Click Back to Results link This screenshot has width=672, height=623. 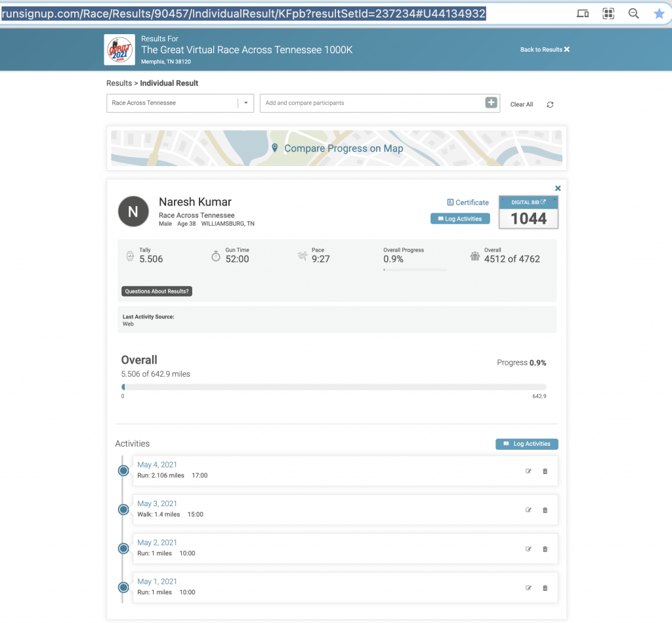click(545, 50)
